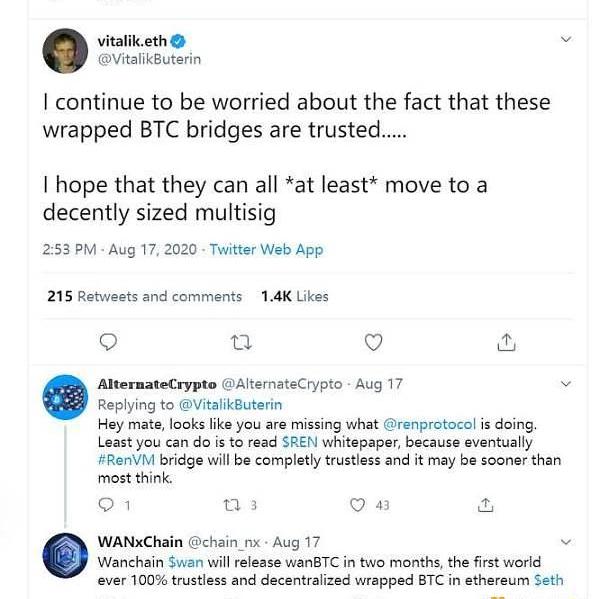Viewport: 600px width, 599px height.
Task: Open more options on Vitalik's tweet
Action: [x=566, y=40]
